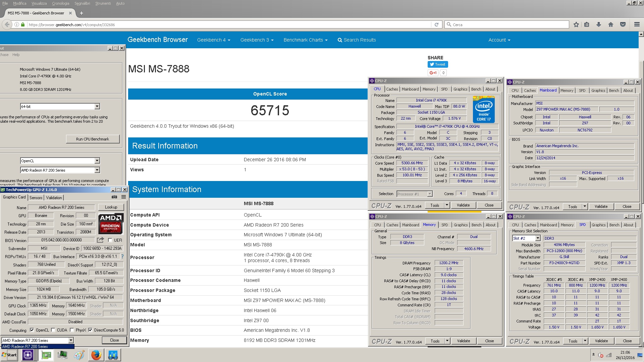Open Tools dropdown arrow in CPU-Z SPD window

(x=585, y=341)
